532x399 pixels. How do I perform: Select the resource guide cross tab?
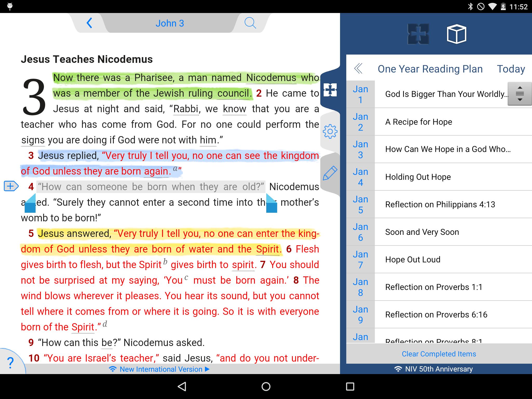[x=330, y=90]
